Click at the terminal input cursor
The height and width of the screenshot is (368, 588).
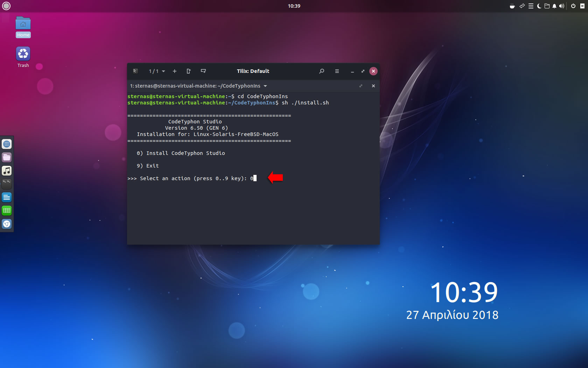[255, 178]
